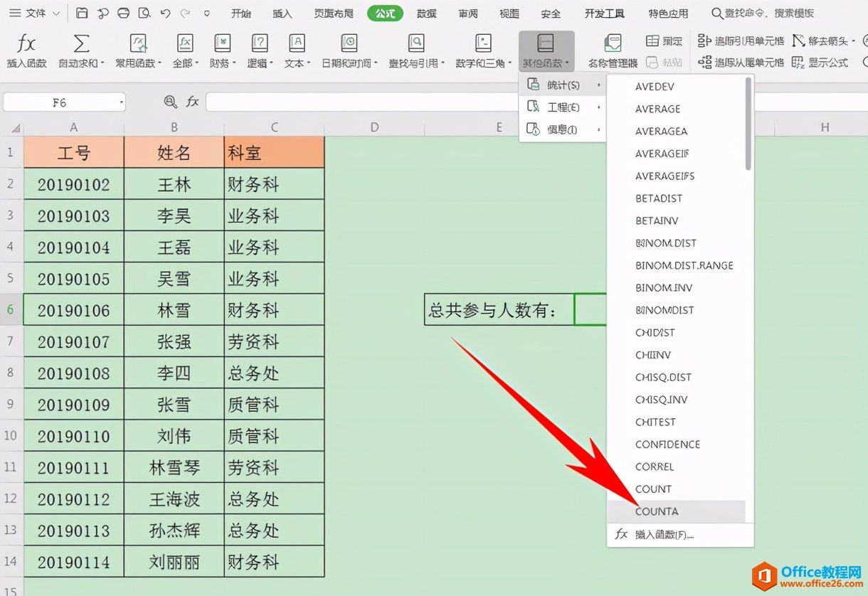Click the Save icon in quick access toolbar
868x596 pixels.
tap(82, 14)
